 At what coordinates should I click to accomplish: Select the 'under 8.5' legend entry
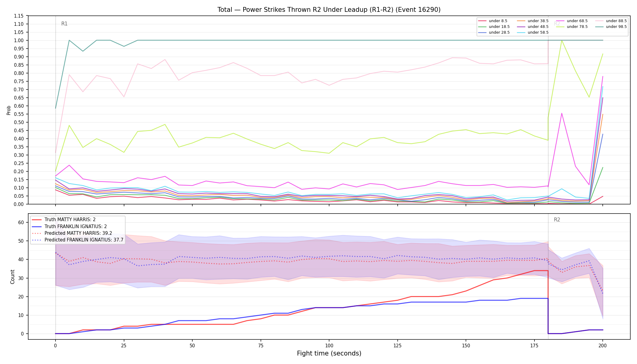493,21
